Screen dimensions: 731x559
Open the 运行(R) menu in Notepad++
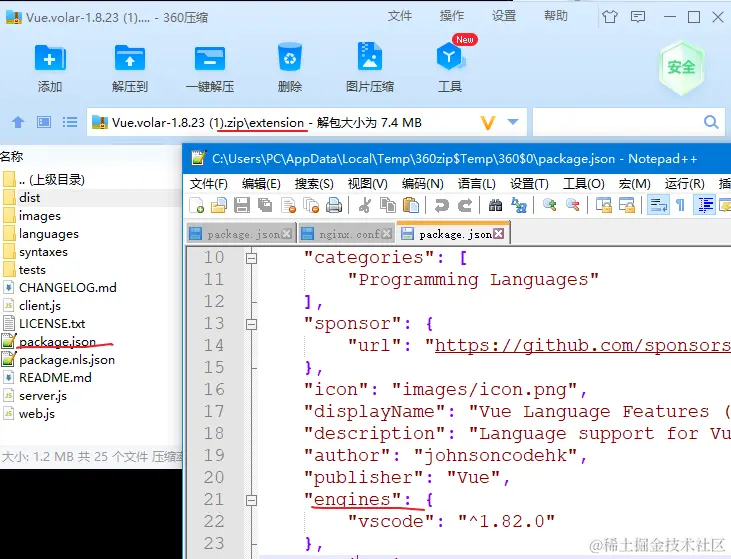(x=684, y=184)
